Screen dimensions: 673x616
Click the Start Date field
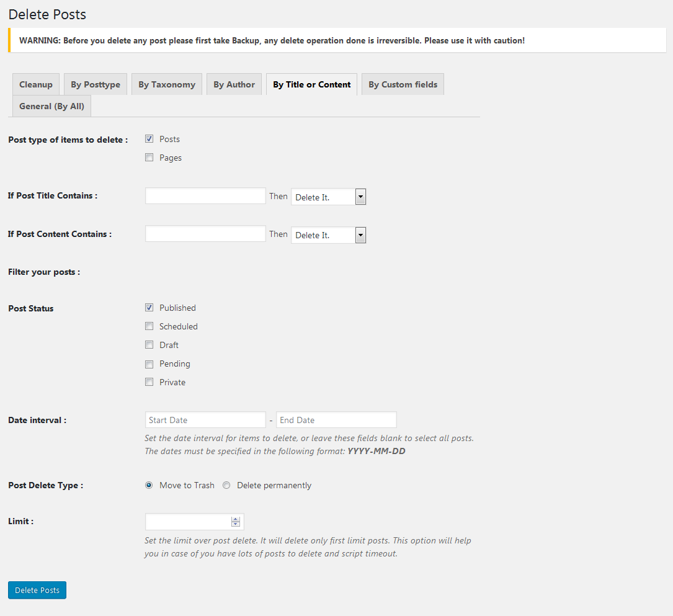(205, 420)
